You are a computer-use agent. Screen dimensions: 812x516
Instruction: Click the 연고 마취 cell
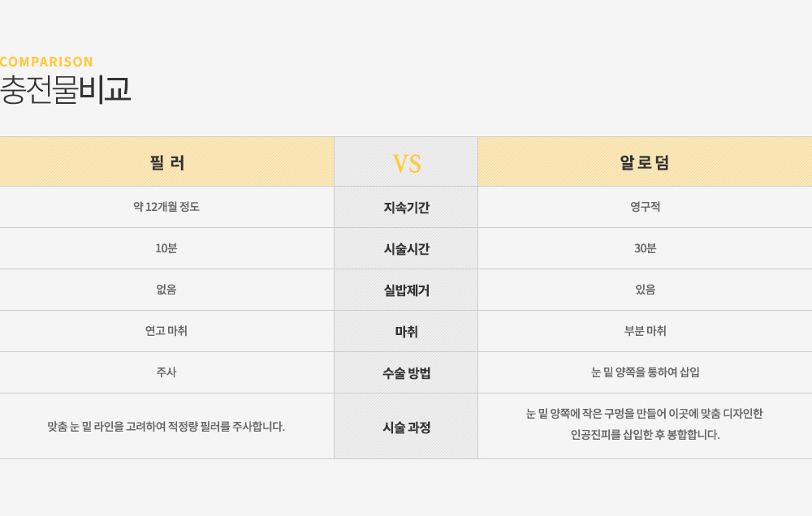tap(166, 331)
